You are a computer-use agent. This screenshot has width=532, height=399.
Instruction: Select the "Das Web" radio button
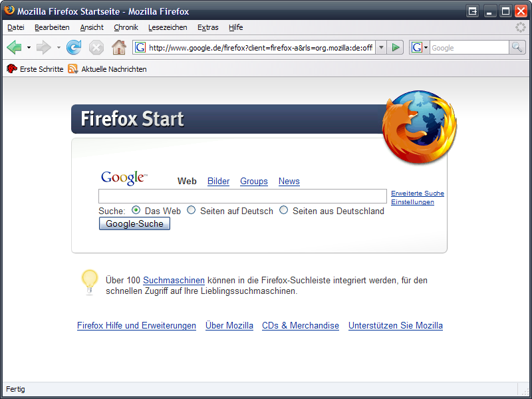(136, 210)
